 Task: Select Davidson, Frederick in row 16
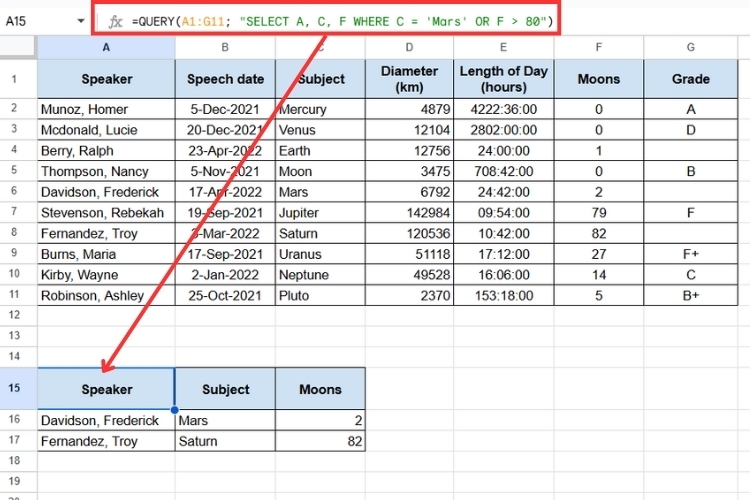[x=106, y=420]
